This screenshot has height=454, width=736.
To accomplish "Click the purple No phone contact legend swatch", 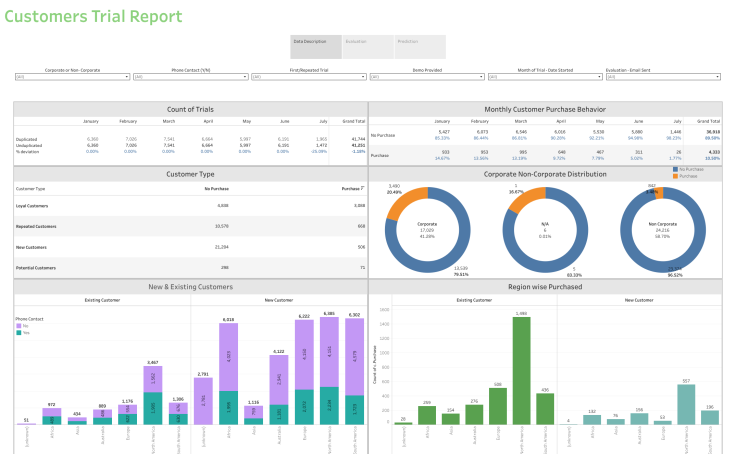I will [19, 326].
